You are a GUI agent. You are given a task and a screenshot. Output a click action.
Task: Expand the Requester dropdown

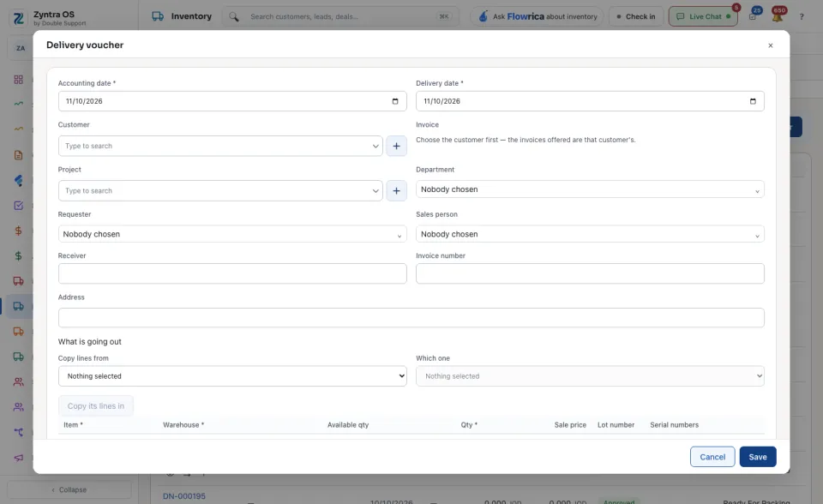(232, 234)
